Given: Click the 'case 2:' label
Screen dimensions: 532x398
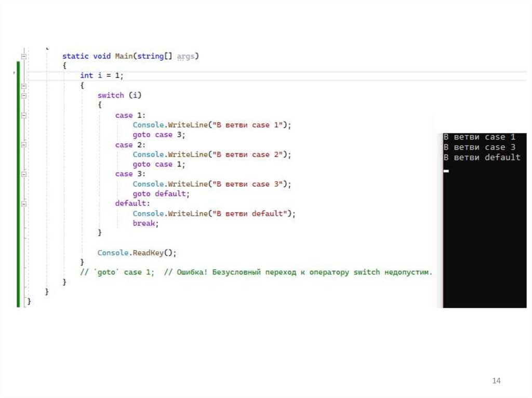Looking at the screenshot, I should pyautogui.click(x=130, y=145).
